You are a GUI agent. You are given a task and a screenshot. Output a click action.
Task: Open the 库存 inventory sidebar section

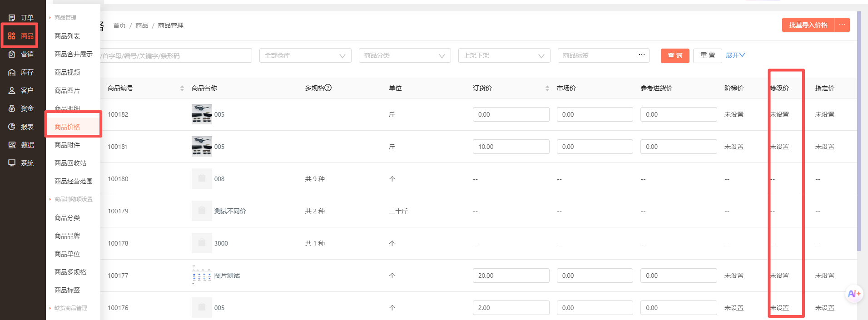tap(21, 72)
